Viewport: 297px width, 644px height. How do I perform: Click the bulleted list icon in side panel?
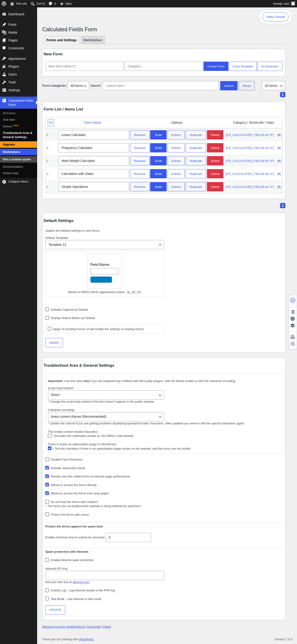click(x=293, y=312)
